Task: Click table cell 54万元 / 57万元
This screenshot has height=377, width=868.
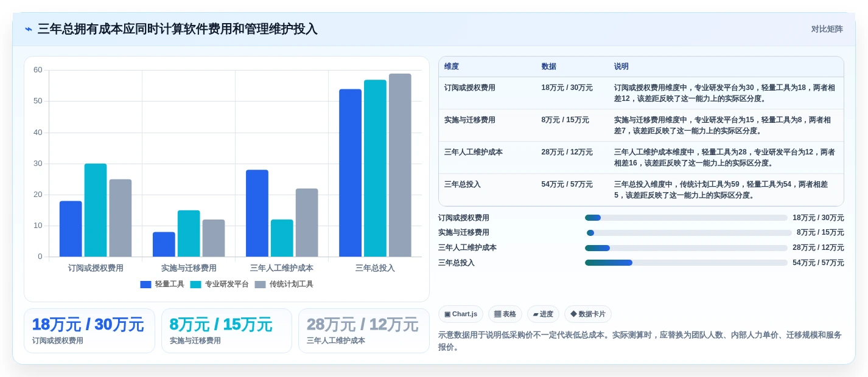Action: pyautogui.click(x=567, y=184)
